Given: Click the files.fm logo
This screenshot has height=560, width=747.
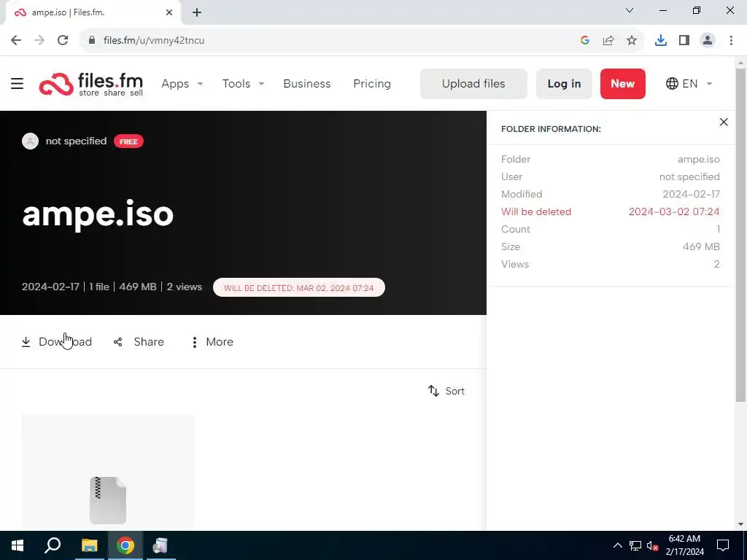Looking at the screenshot, I should pyautogui.click(x=91, y=84).
